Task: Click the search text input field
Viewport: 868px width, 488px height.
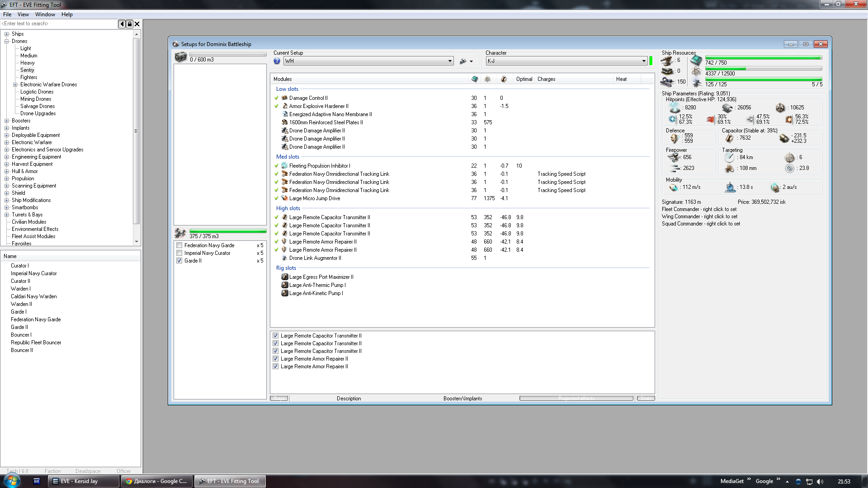Action: (59, 24)
